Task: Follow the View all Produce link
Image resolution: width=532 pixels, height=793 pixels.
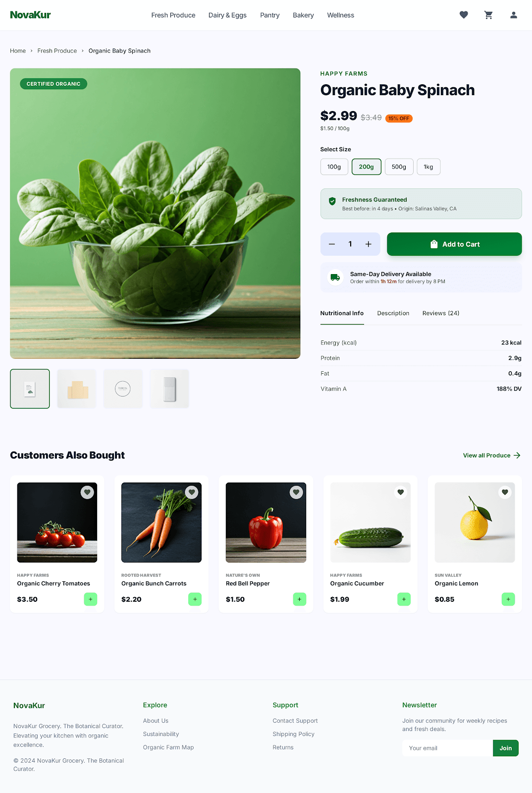Action: tap(492, 455)
